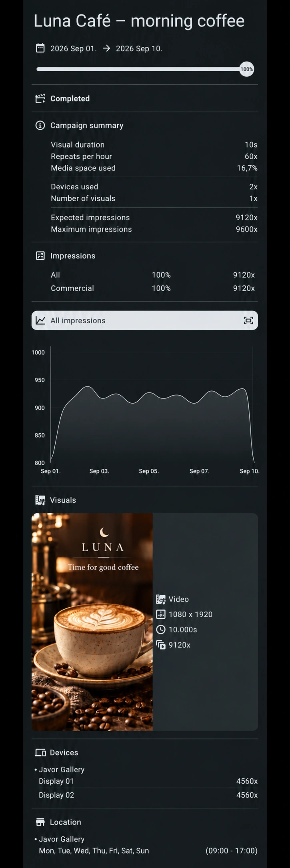Click the Impressions section icon

click(40, 256)
